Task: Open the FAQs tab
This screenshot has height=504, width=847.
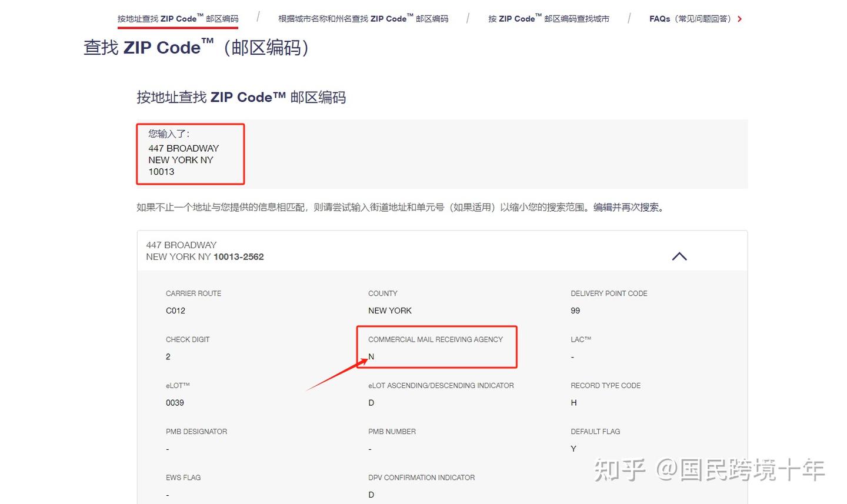Action: (691, 19)
